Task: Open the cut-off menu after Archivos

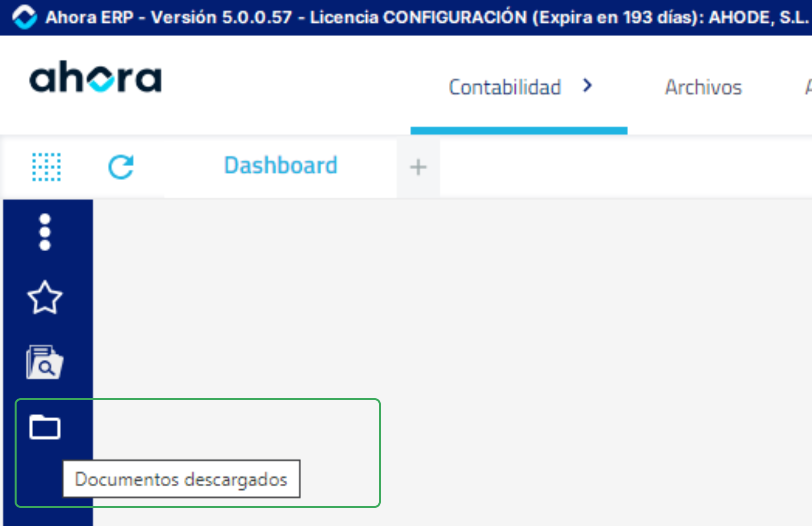Action: click(808, 87)
